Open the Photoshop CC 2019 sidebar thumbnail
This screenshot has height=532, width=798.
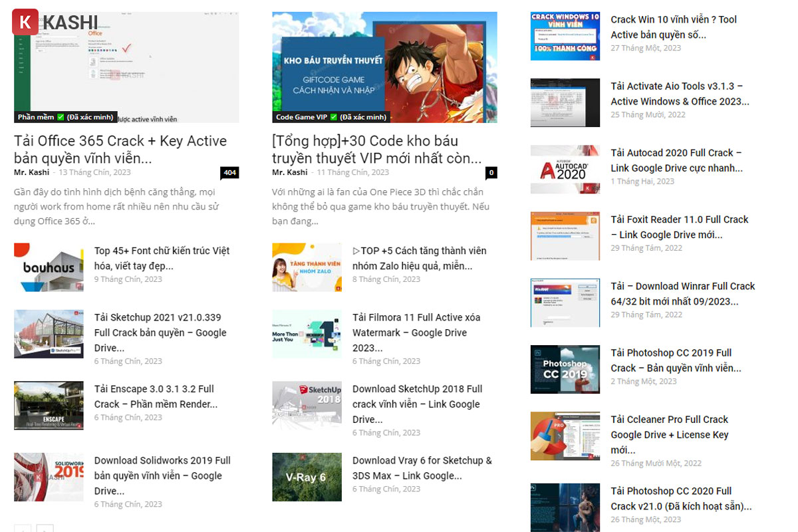pos(565,369)
